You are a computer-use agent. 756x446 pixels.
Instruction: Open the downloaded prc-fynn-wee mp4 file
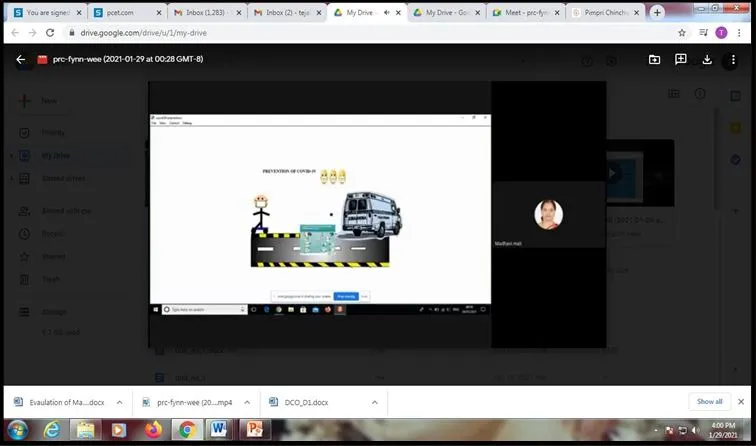(188, 402)
